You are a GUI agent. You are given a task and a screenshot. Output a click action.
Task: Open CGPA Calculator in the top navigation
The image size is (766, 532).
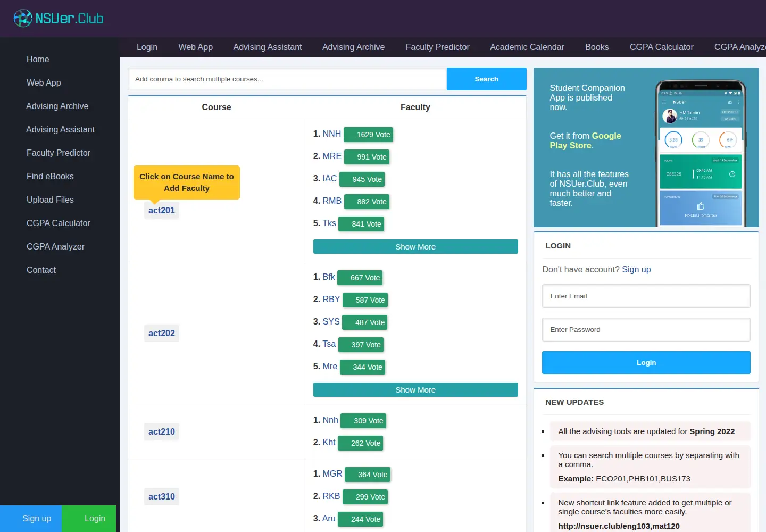[x=661, y=47]
